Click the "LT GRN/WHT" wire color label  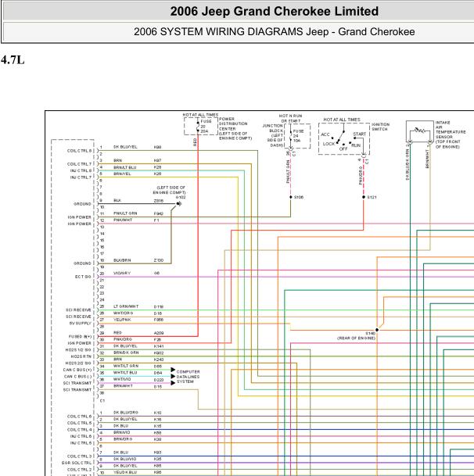coord(126,306)
